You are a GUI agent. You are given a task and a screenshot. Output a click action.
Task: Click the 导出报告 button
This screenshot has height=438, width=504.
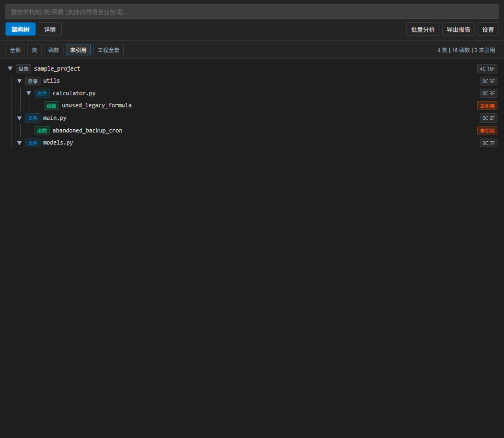459,29
